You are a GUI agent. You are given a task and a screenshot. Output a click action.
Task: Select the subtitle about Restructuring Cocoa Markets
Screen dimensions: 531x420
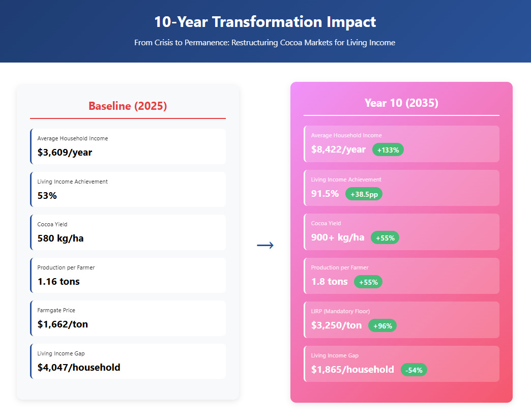point(265,43)
